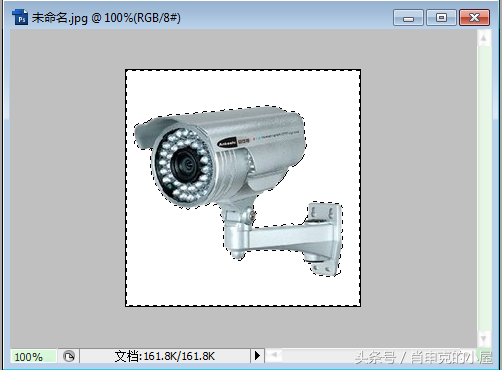Click the Photoshop document icon in title bar
Image resolution: width=502 pixels, height=370 pixels.
tap(20, 17)
